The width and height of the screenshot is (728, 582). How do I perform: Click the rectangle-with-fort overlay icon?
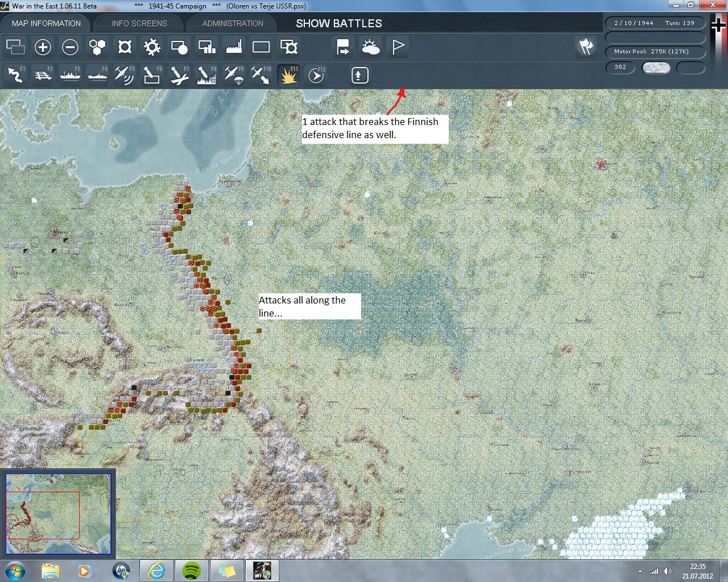tap(288, 47)
